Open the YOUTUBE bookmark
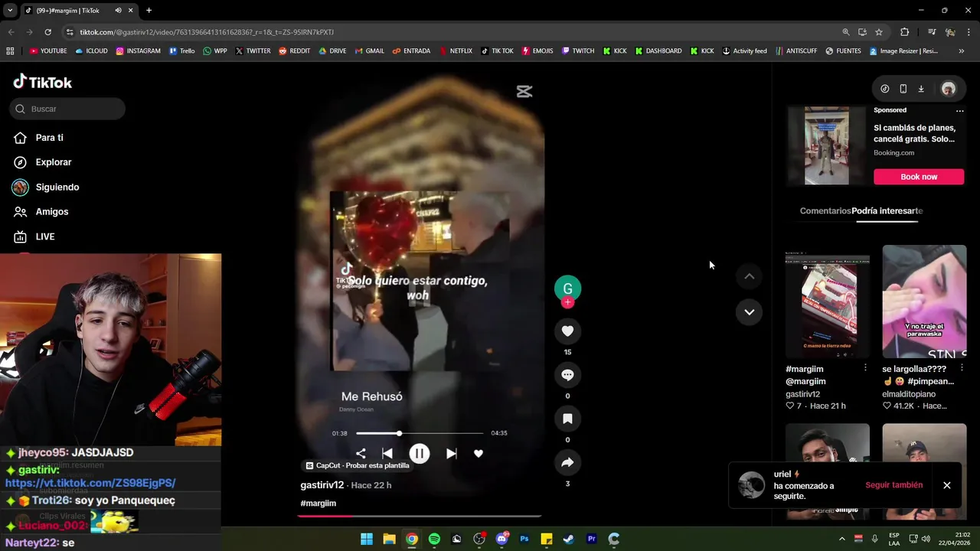This screenshot has width=980, height=551. (48, 51)
